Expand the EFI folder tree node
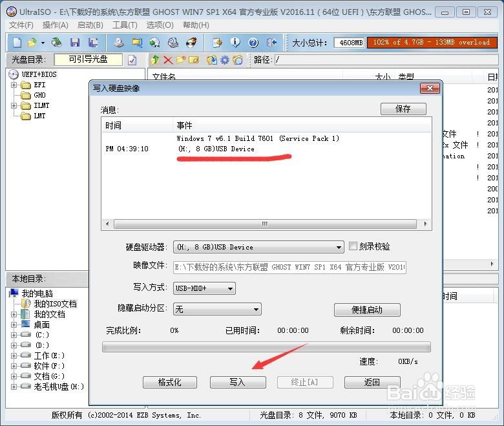 coord(14,85)
